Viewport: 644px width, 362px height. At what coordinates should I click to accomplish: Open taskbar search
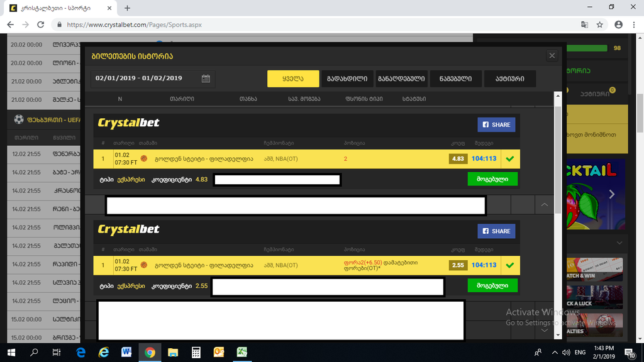(34, 352)
